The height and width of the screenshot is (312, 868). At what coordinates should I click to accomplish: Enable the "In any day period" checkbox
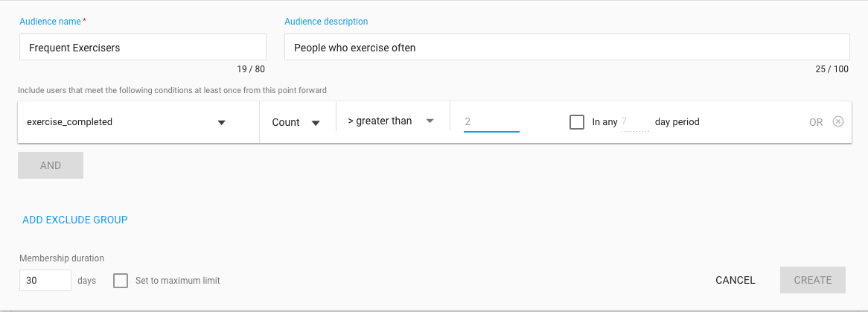click(x=577, y=122)
